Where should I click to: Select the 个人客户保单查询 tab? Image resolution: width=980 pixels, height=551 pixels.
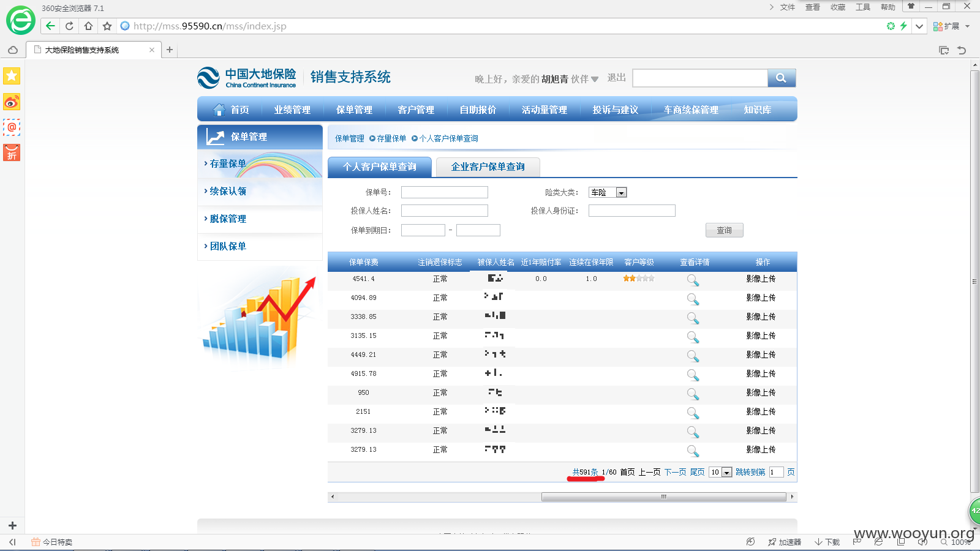380,167
